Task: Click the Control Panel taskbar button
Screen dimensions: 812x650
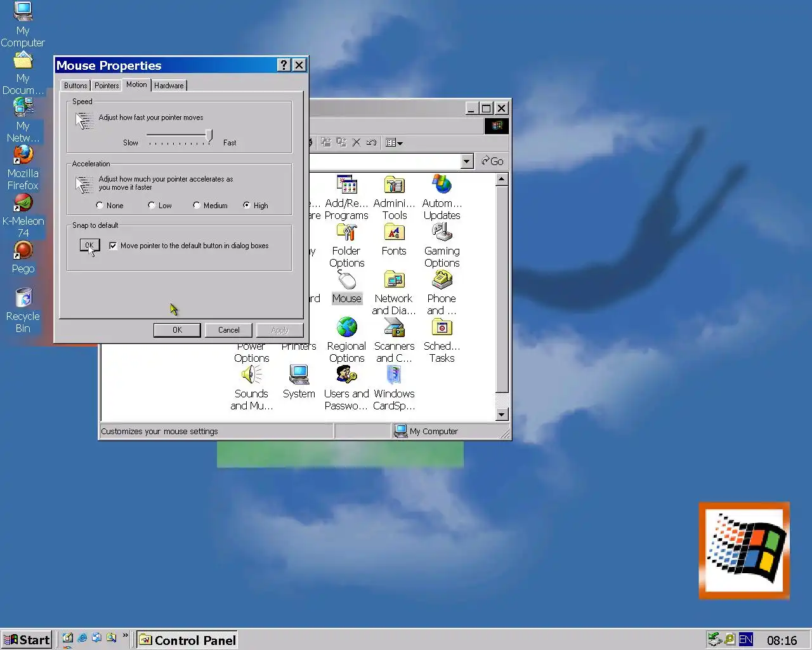Action: click(187, 640)
